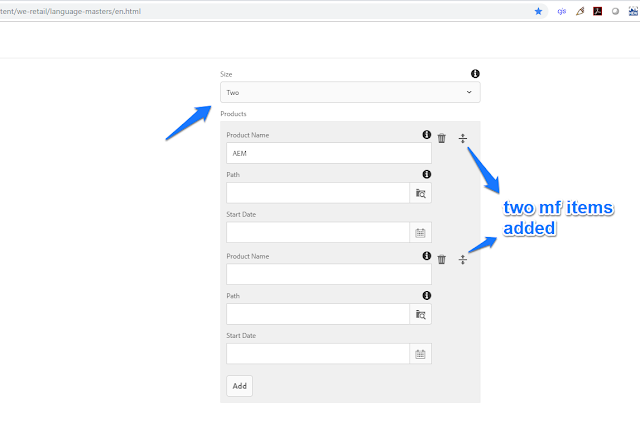The image size is (640, 434).
Task: Click the first product's Start Date input
Action: tap(318, 233)
